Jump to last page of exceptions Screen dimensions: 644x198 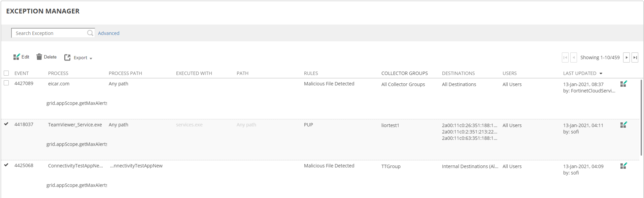635,57
